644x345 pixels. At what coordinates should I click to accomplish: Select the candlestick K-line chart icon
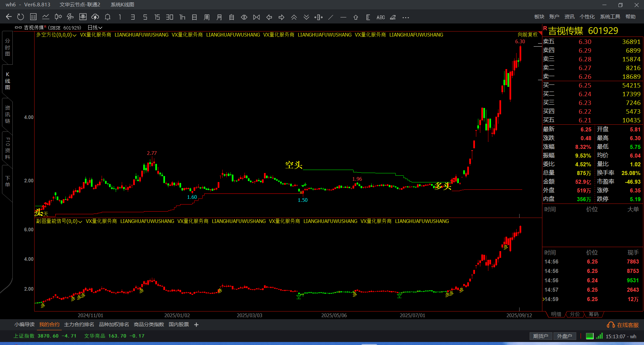click(x=58, y=17)
